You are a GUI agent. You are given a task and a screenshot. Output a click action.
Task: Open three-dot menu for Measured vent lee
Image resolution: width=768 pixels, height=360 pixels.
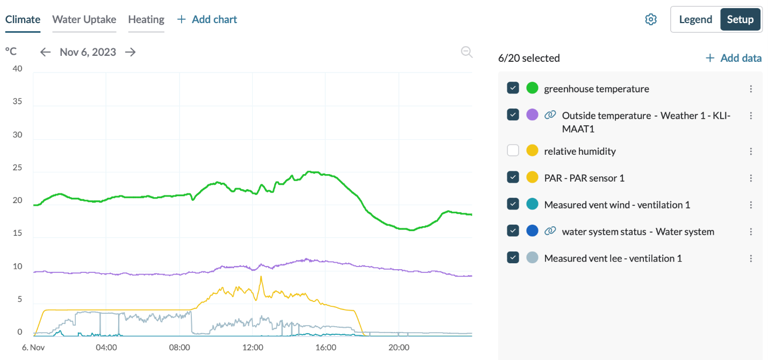pyautogui.click(x=751, y=258)
